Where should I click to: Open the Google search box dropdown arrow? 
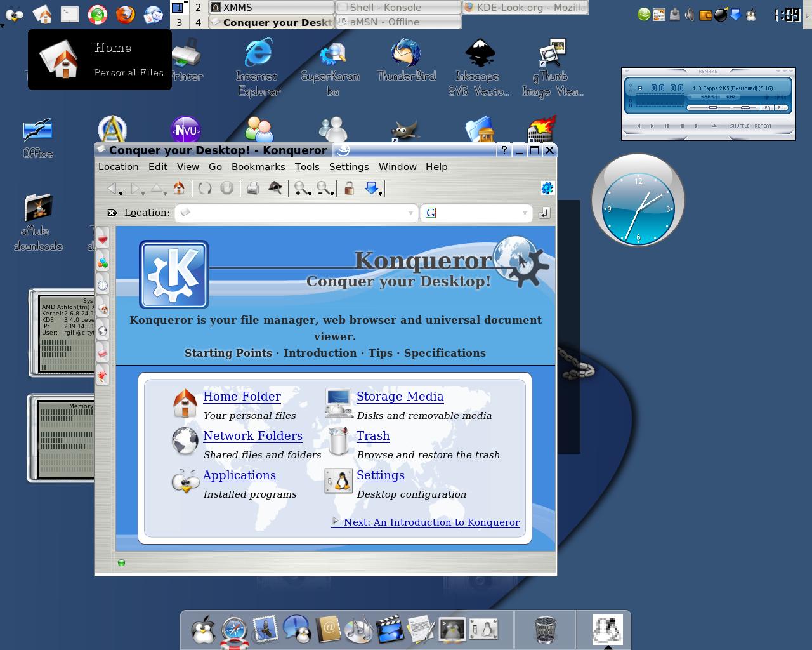pyautogui.click(x=525, y=213)
